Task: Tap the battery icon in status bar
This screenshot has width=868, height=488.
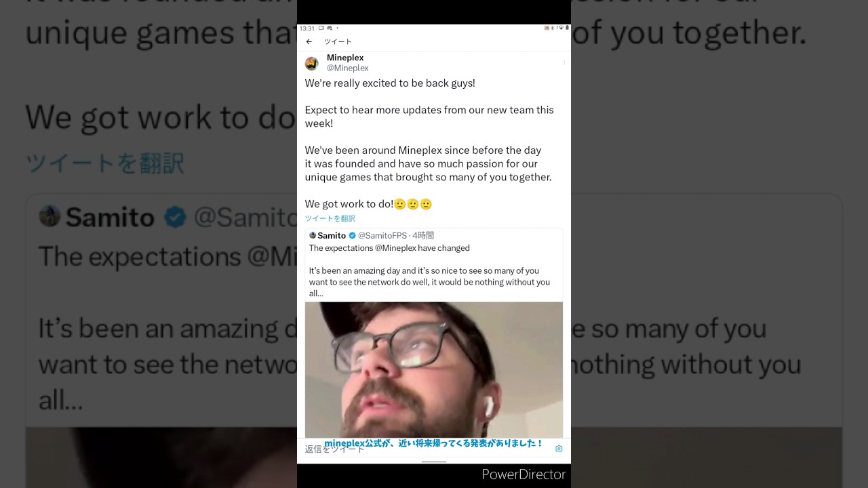Action: coord(567,28)
